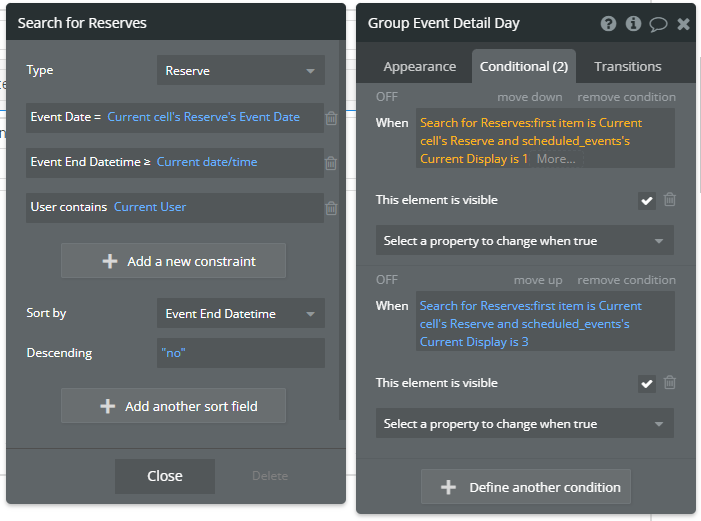Delete the User contains constraint
The image size is (701, 521).
click(331, 208)
